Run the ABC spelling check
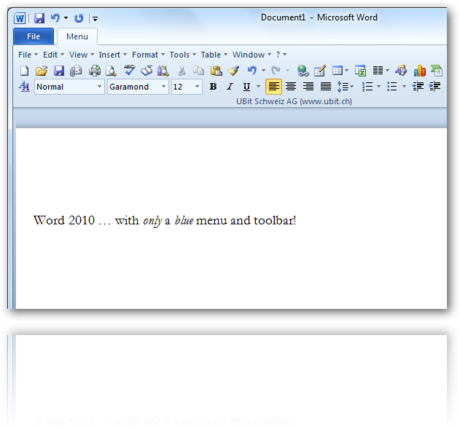460x429 pixels. coord(129,70)
